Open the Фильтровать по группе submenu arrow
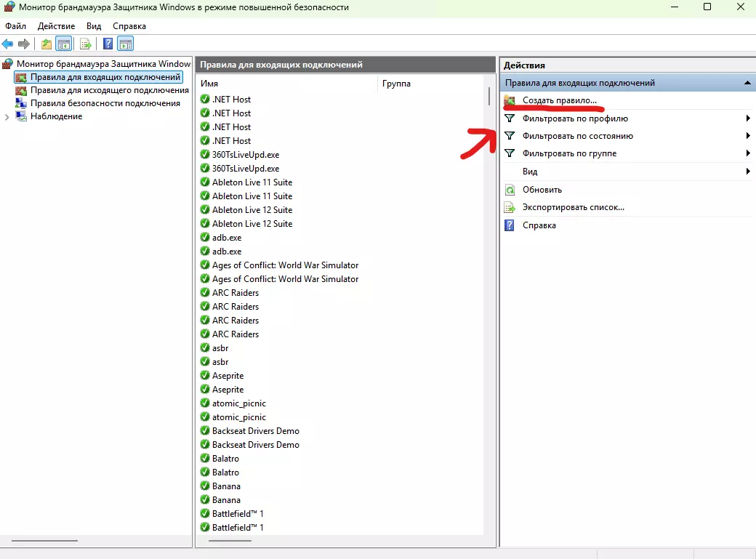The height and width of the screenshot is (559, 756). [748, 153]
